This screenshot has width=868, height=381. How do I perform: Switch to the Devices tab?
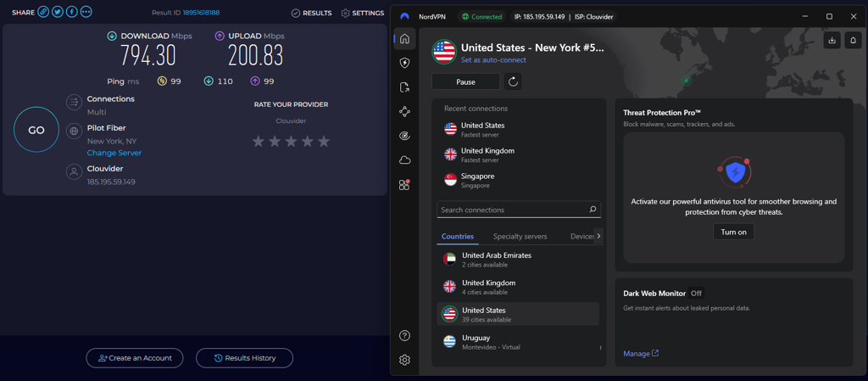pyautogui.click(x=582, y=237)
